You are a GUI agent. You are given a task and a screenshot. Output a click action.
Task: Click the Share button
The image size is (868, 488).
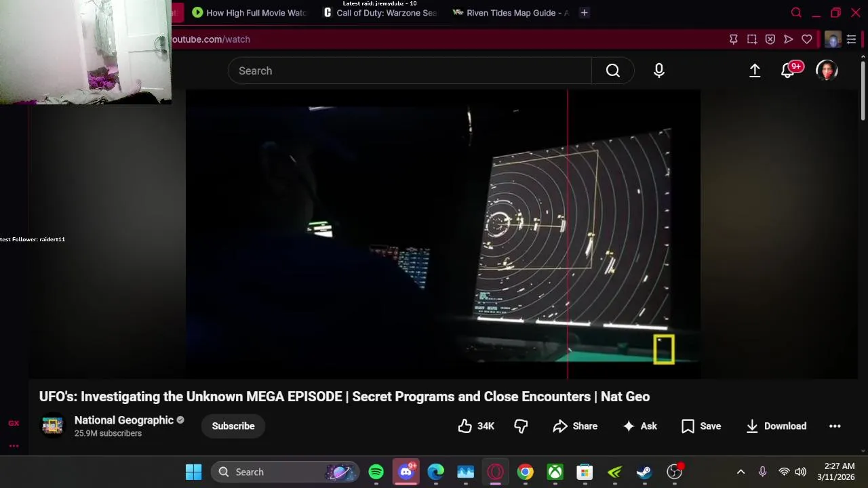(575, 426)
